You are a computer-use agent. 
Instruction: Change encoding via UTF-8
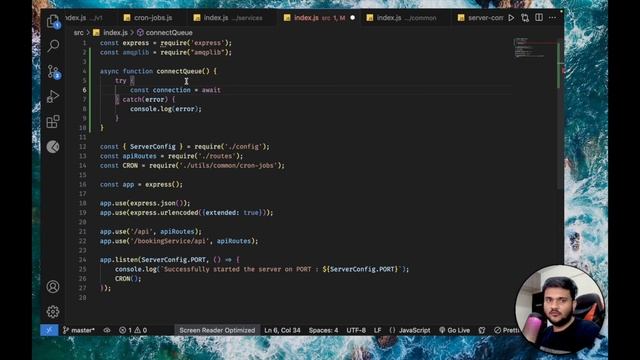point(356,330)
